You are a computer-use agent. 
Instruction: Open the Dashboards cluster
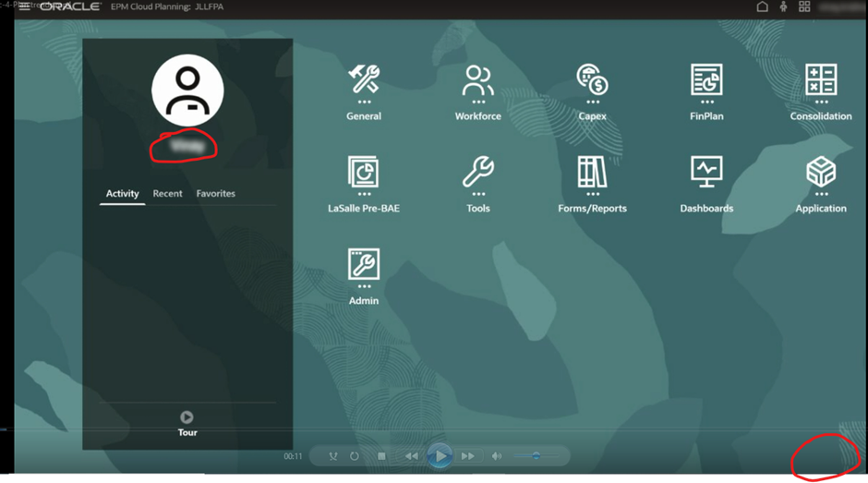coord(706,185)
